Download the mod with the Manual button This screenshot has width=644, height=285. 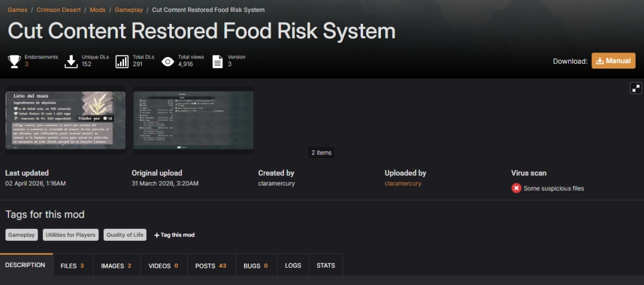coord(613,61)
